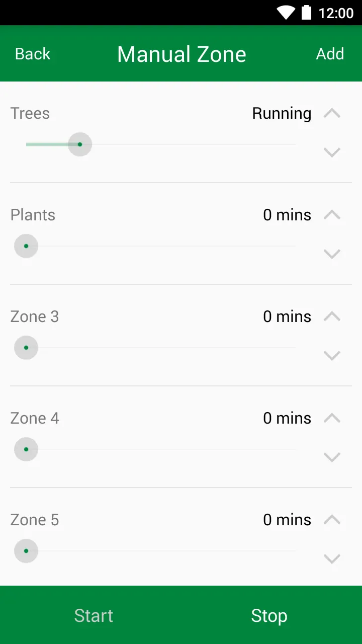Start the manual watering

tap(94, 616)
